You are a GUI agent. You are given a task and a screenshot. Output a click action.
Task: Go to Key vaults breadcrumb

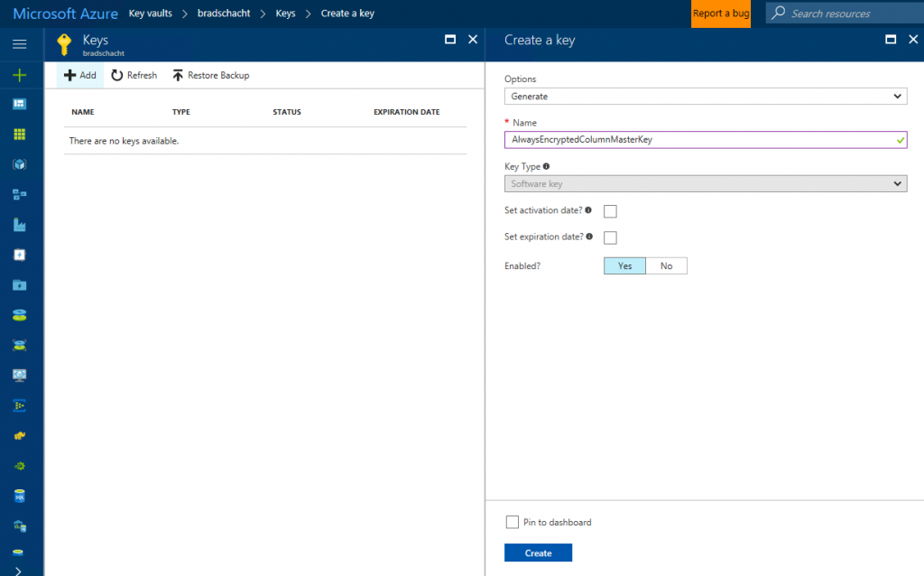coord(151,13)
